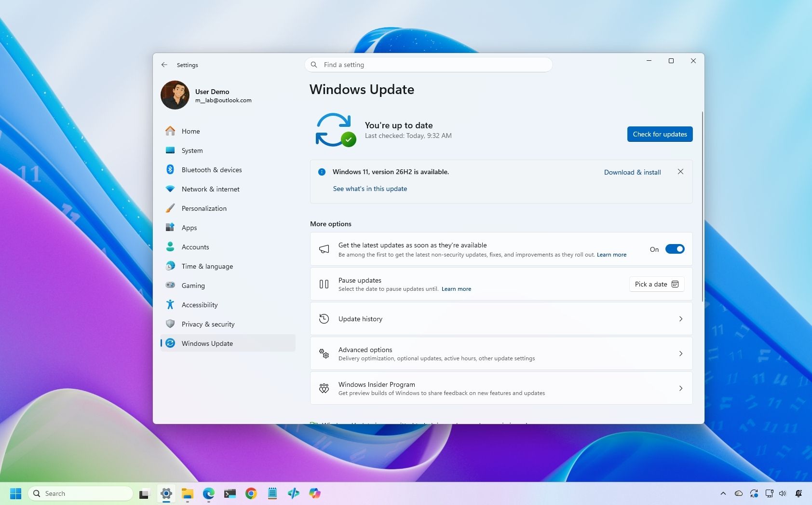Click the megaphone icon for latest updates
This screenshot has width=812, height=505.
[324, 249]
